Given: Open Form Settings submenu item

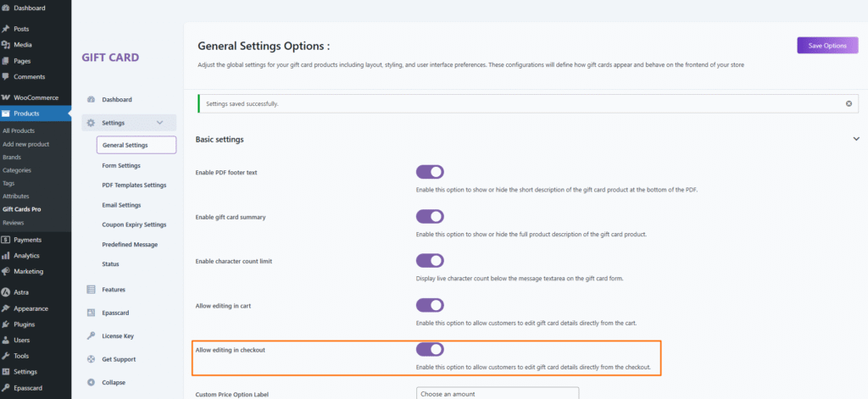Looking at the screenshot, I should (x=121, y=165).
